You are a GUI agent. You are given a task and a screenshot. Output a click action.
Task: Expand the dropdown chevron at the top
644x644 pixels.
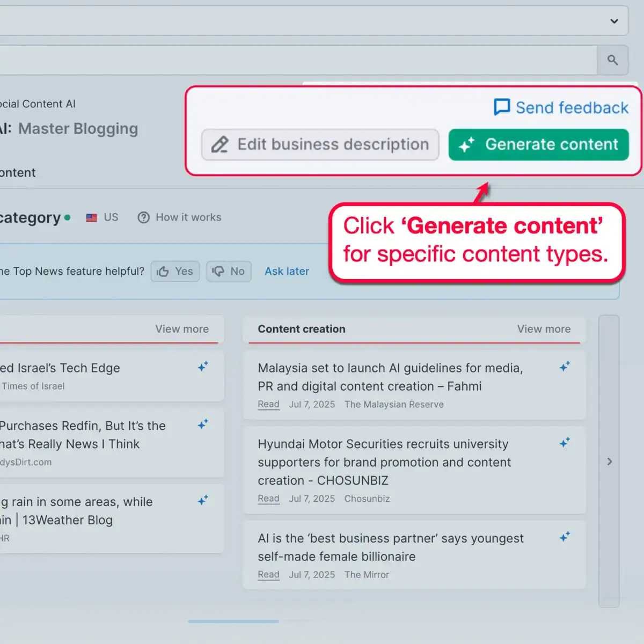[613, 21]
